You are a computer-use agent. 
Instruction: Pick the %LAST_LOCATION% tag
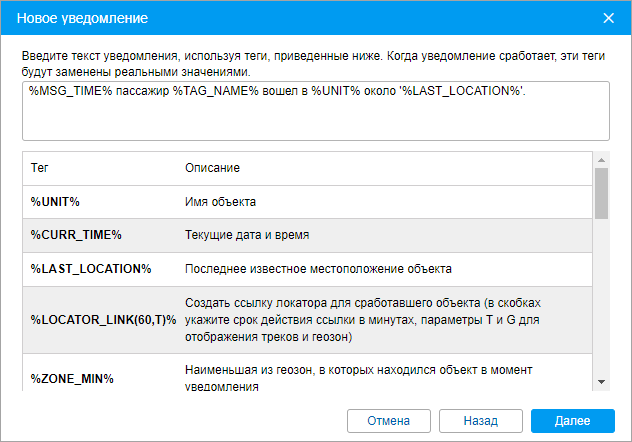[x=90, y=269]
